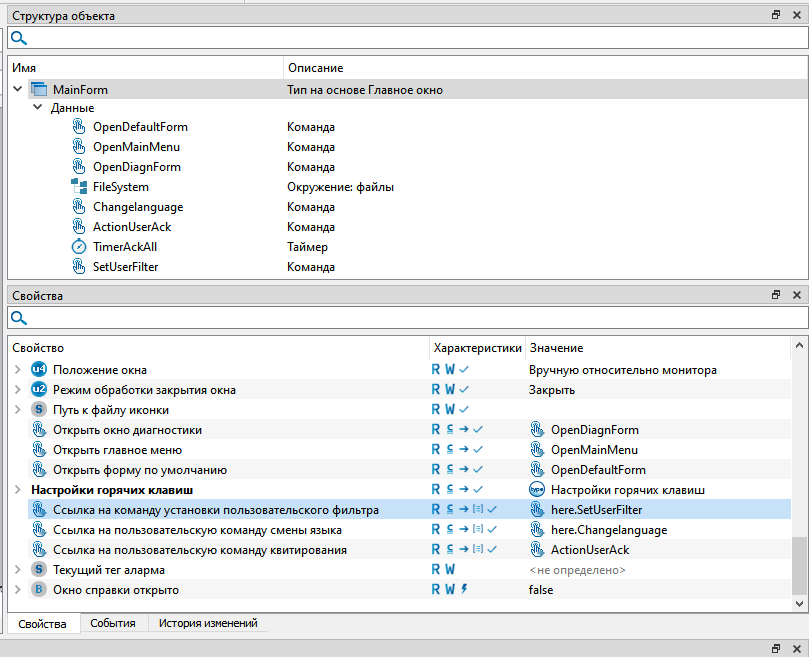
Task: Collapse the Данные group node
Action: (37, 108)
